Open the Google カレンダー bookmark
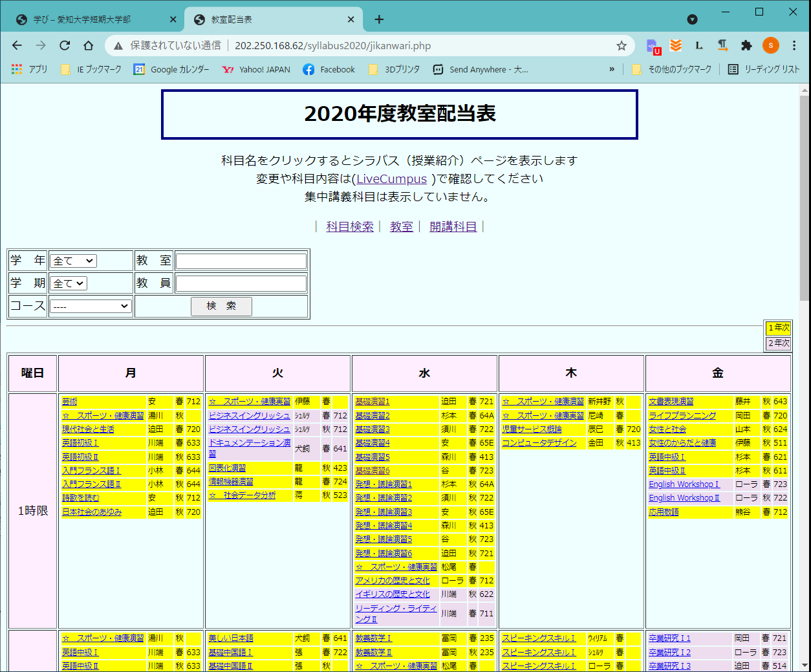 pyautogui.click(x=171, y=69)
